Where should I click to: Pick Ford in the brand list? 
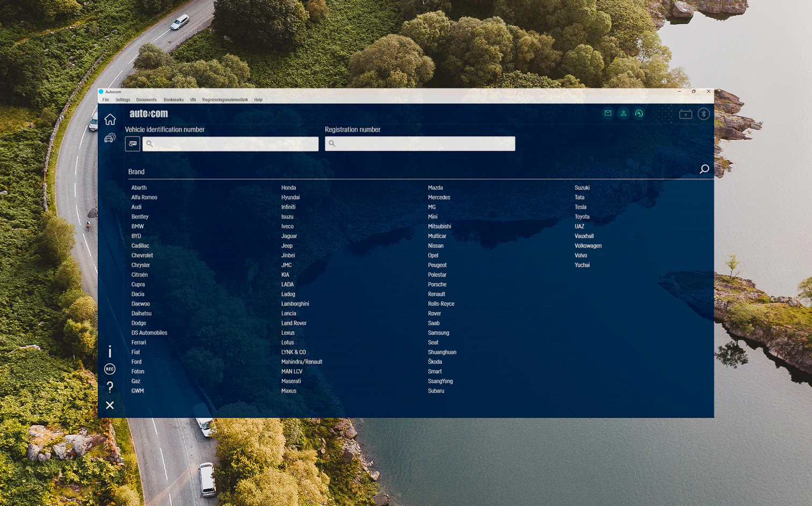(136, 362)
